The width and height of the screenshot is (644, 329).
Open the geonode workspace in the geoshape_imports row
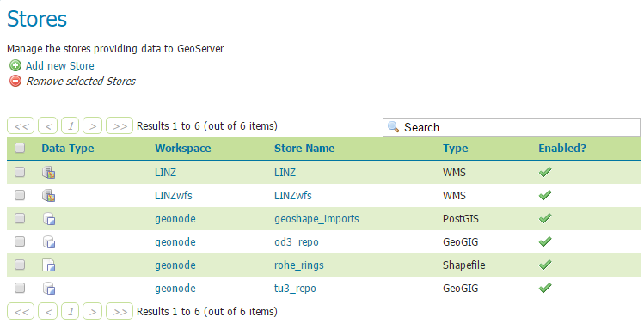[175, 219]
